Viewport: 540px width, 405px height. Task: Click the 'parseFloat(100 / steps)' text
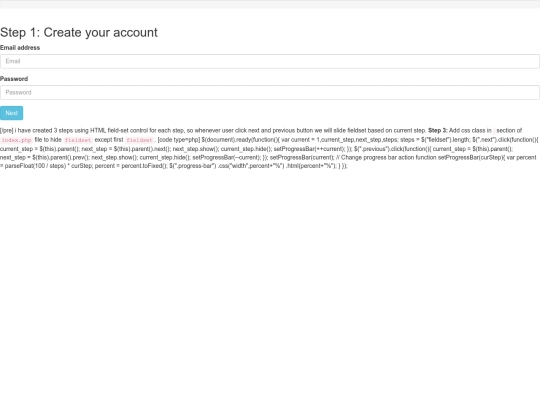pos(35,166)
